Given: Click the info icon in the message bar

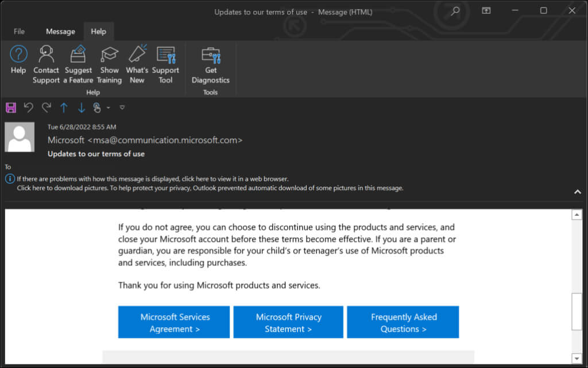Looking at the screenshot, I should (10, 179).
